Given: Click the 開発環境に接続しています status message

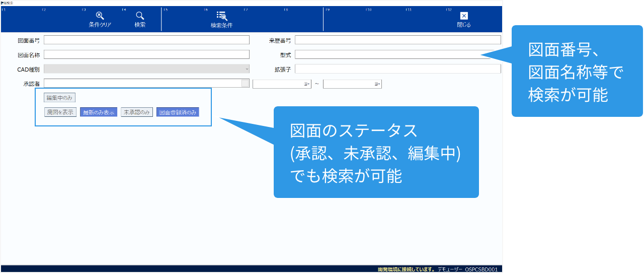Looking at the screenshot, I should pos(406,269).
